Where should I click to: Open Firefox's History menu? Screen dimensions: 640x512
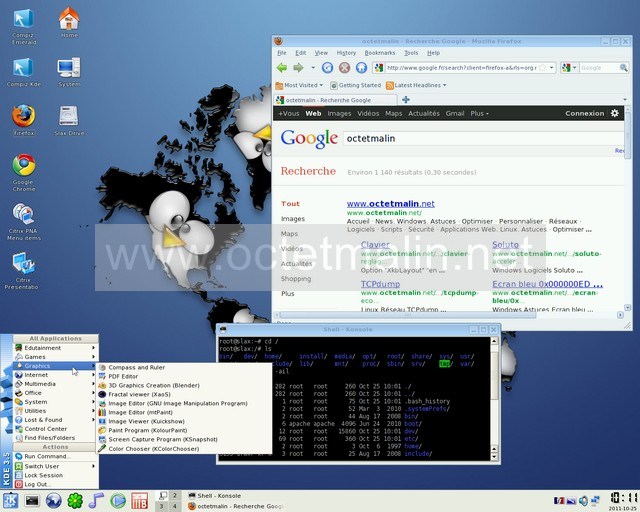[x=346, y=53]
